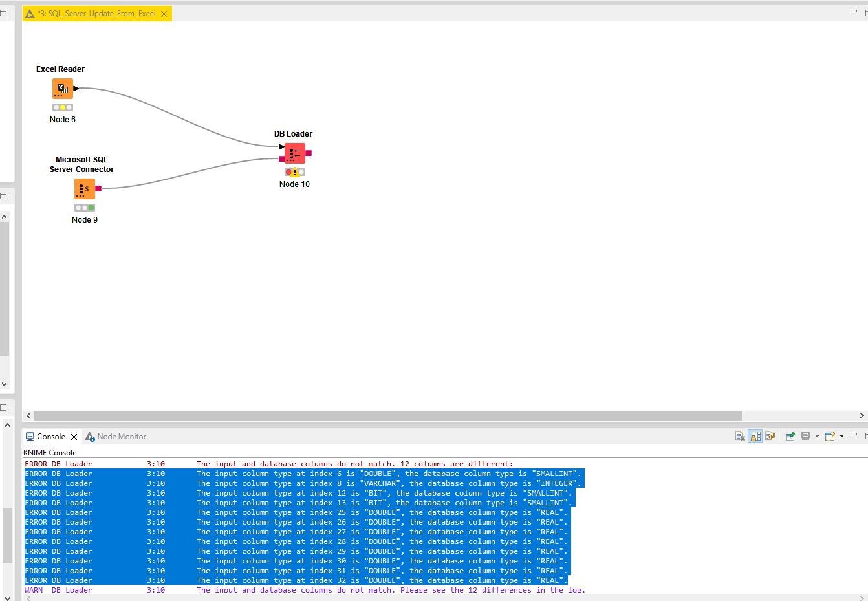Image resolution: width=868 pixels, height=601 pixels.
Task: Pin the console view
Action: 790,436
